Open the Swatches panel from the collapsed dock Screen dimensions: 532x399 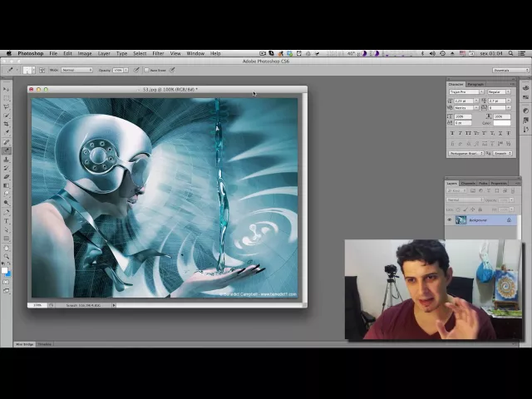click(x=525, y=98)
